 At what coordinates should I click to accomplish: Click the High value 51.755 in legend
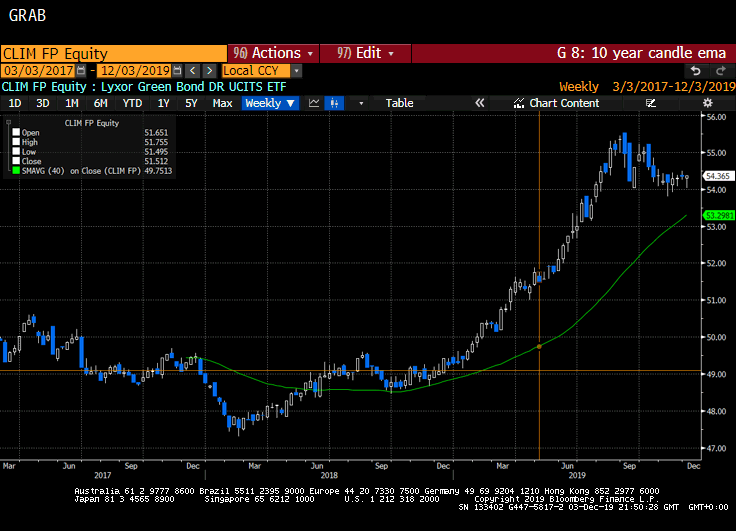coord(156,142)
